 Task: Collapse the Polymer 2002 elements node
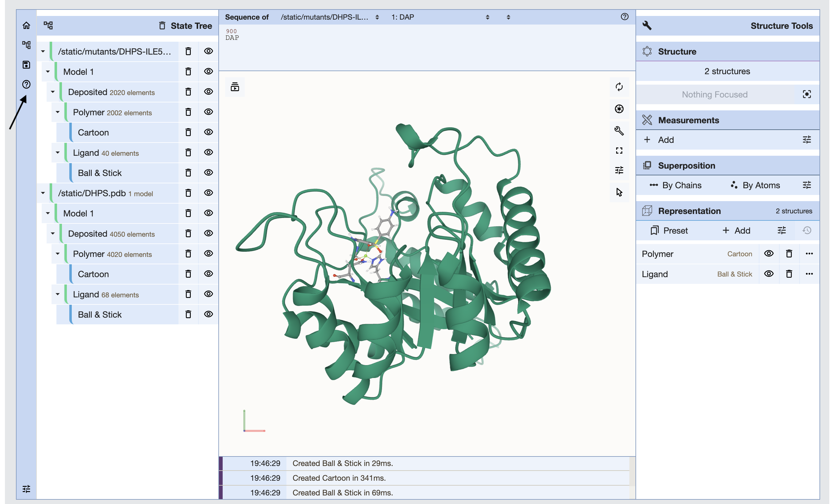(x=58, y=112)
